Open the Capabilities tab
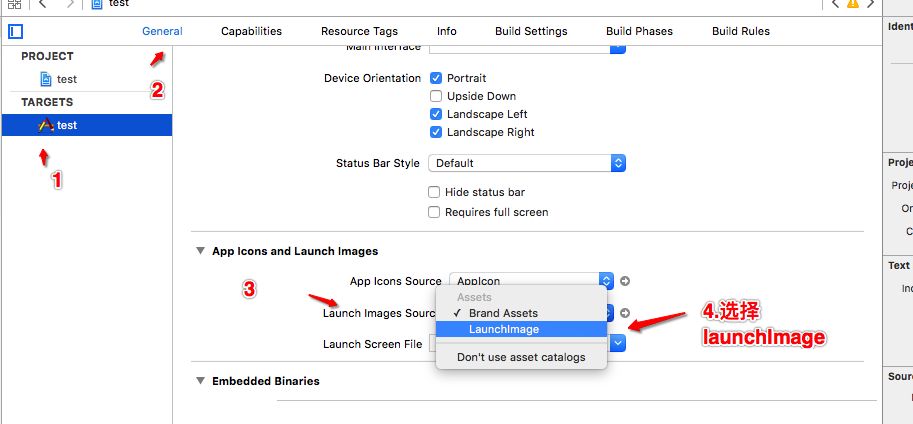This screenshot has height=424, width=913. 251,31
